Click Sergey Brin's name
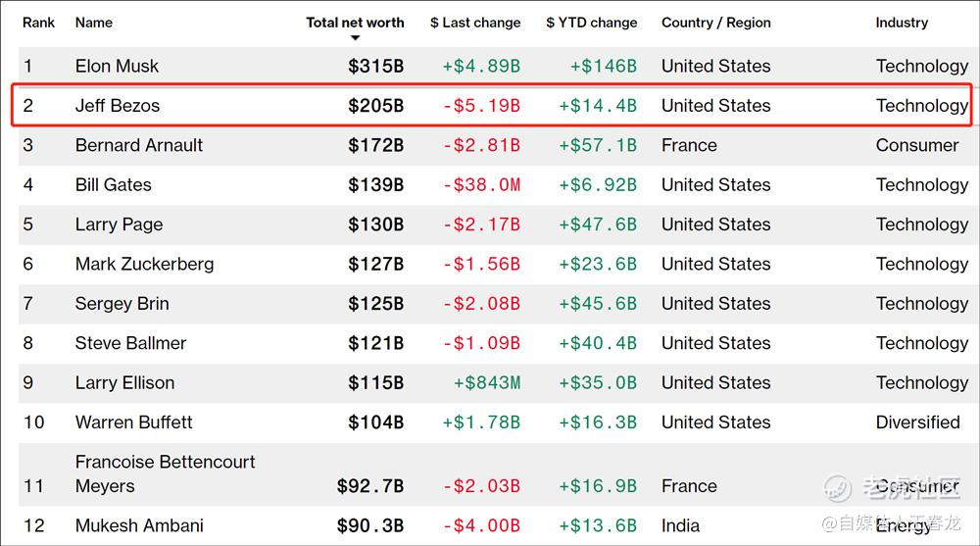980x546 pixels. (x=122, y=304)
